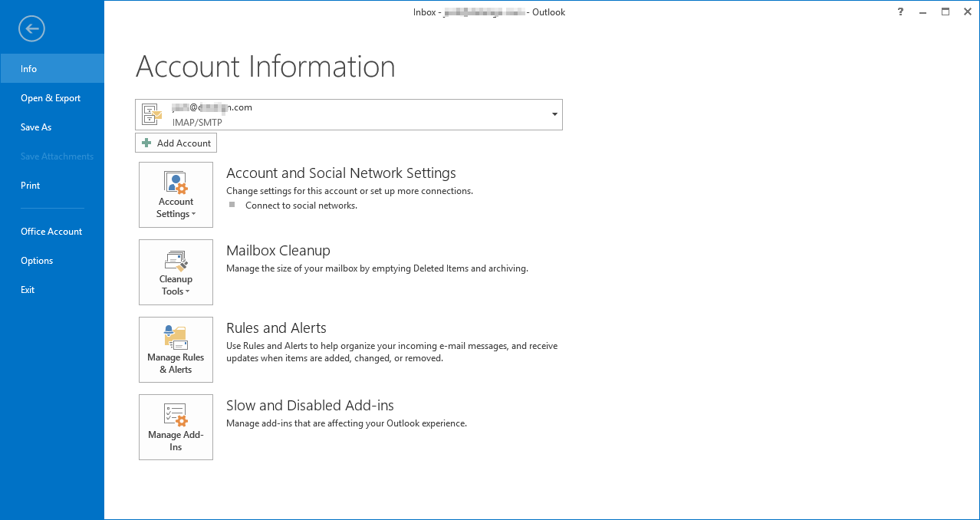The width and height of the screenshot is (980, 520).
Task: Open Account Settings dropdown button
Action: point(176,195)
